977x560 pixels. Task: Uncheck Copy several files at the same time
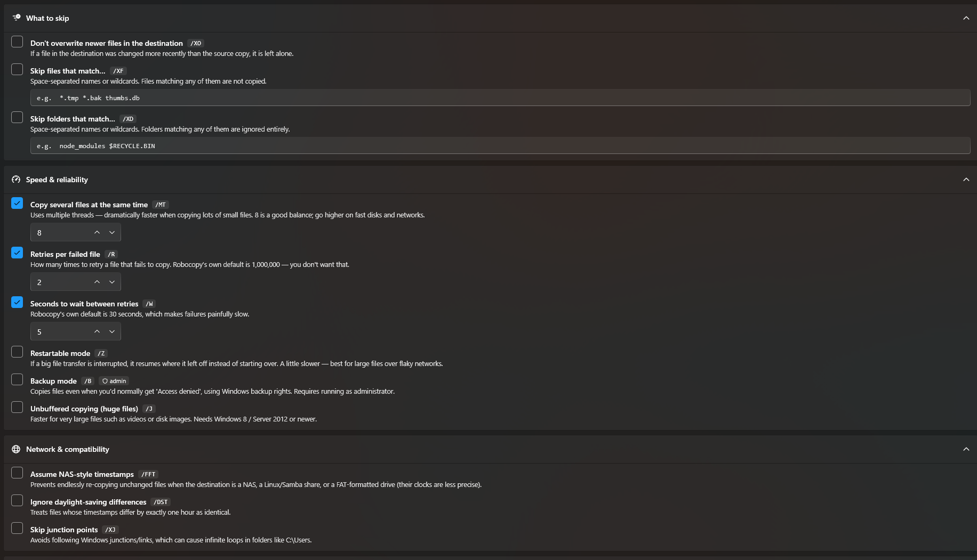(17, 203)
